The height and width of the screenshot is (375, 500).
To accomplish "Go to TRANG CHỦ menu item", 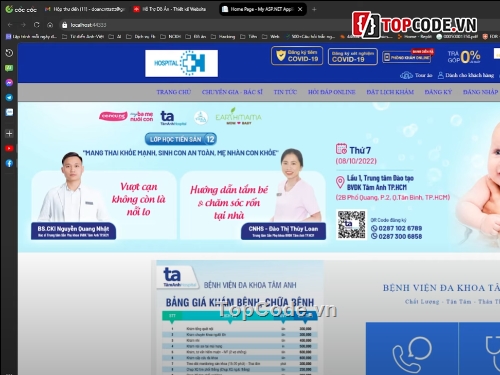I will (174, 92).
